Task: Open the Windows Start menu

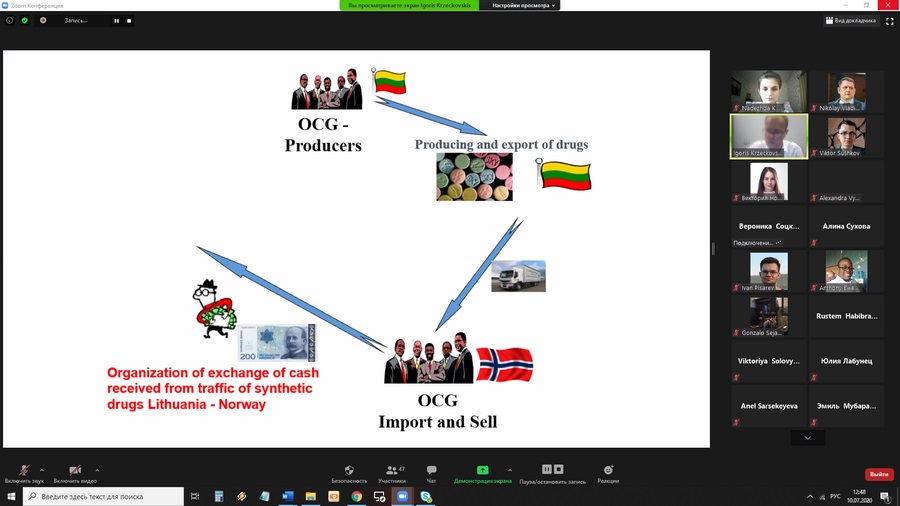Action: coord(11,496)
